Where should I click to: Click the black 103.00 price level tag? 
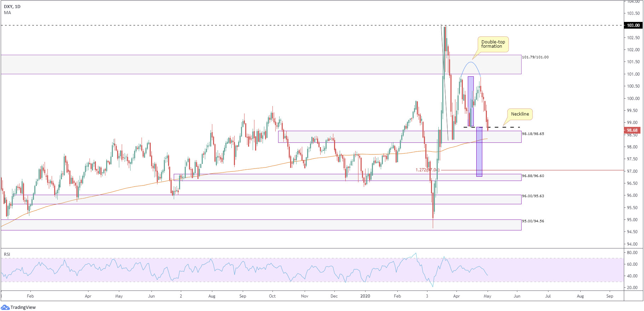tap(633, 25)
